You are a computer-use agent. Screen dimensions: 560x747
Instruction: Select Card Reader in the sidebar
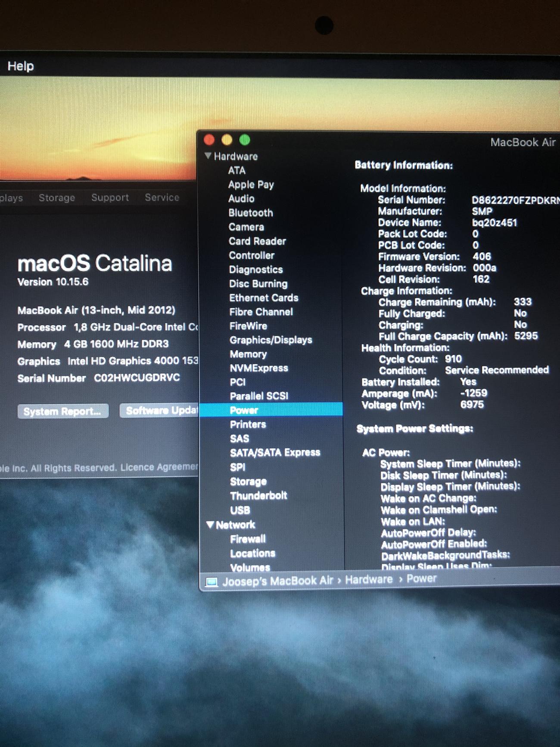[257, 241]
